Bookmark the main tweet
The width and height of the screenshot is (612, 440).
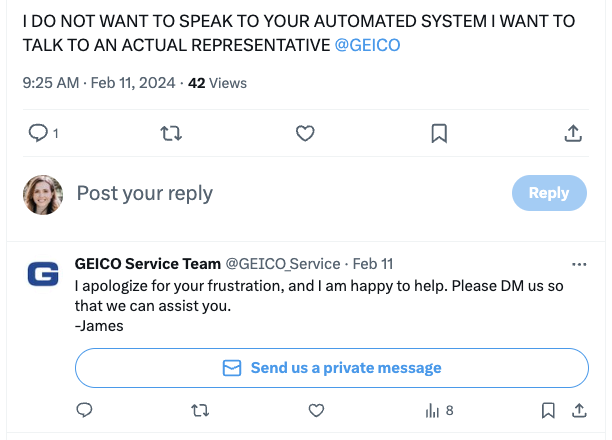pyautogui.click(x=439, y=134)
